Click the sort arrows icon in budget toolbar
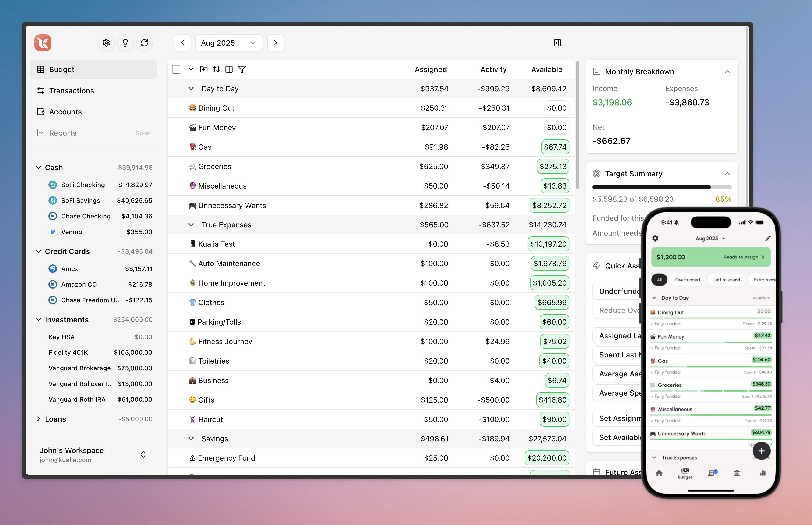The image size is (812, 525). pos(216,69)
